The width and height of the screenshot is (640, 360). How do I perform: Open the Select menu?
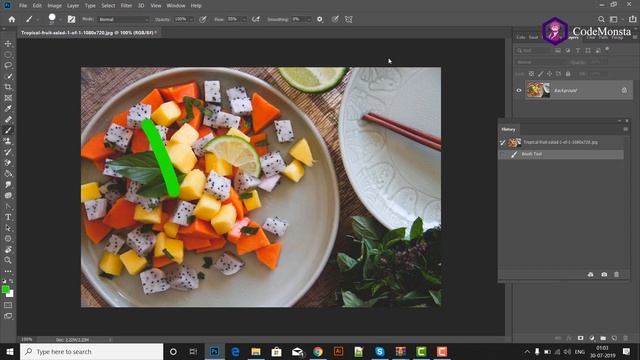[108, 6]
